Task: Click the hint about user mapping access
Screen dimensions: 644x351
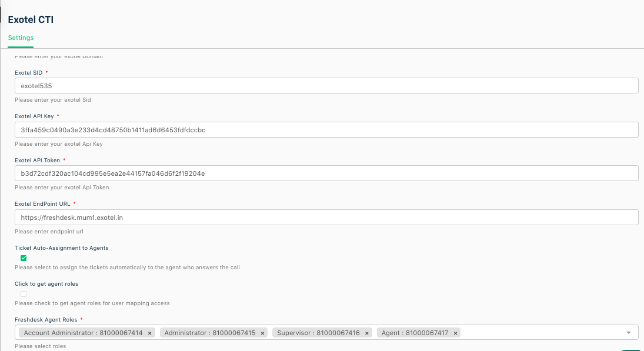Action: point(92,303)
